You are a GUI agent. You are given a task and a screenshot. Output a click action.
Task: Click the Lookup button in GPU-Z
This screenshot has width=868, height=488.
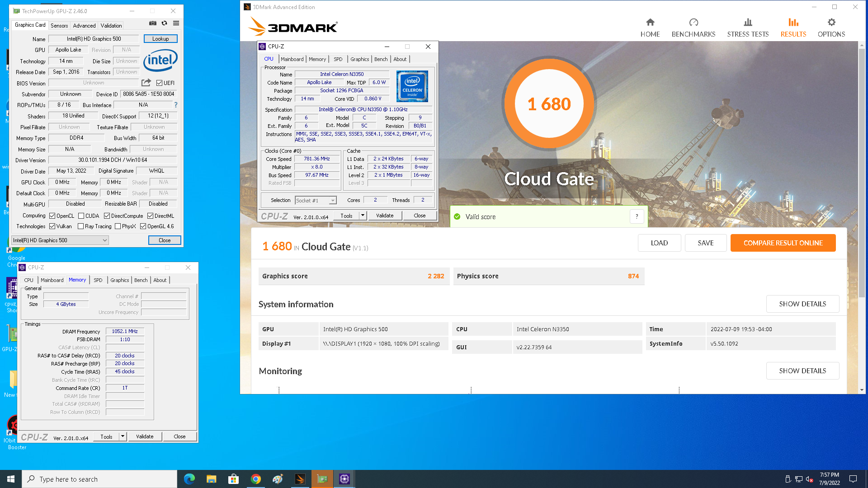[160, 39]
